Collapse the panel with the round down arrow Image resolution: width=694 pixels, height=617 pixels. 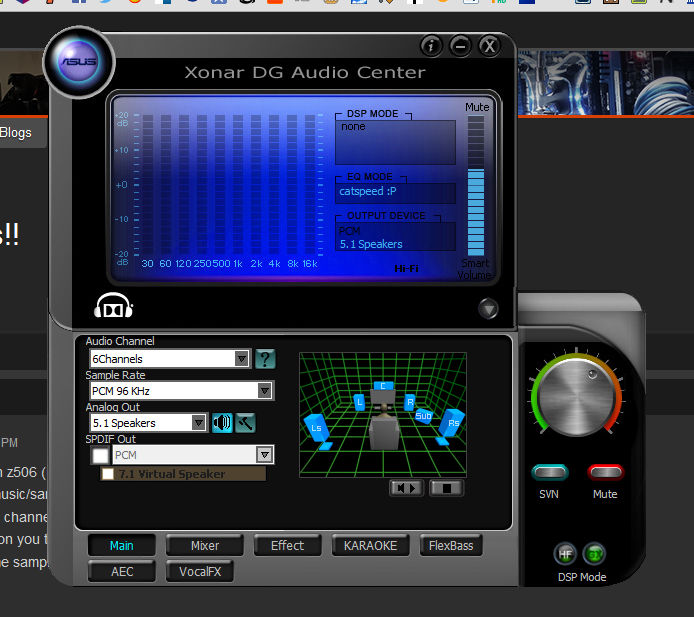click(x=489, y=309)
